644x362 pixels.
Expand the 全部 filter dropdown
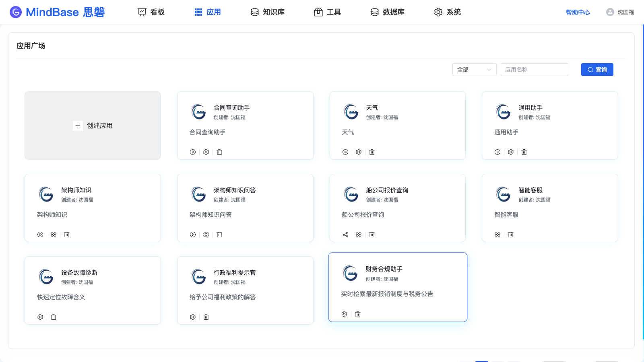(x=474, y=70)
